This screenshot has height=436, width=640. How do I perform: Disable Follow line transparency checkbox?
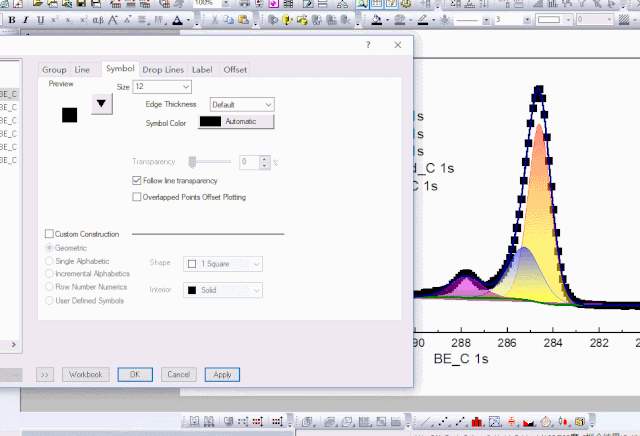(x=137, y=181)
